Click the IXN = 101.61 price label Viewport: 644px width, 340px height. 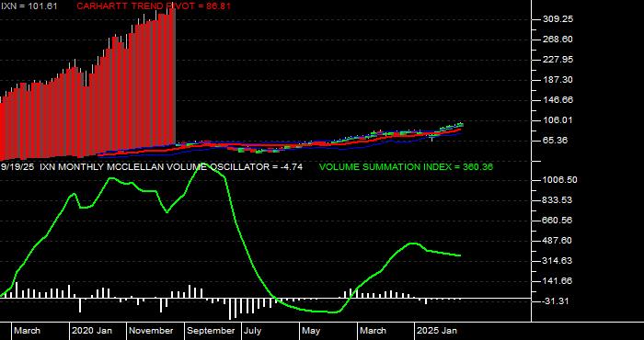pyautogui.click(x=29, y=6)
